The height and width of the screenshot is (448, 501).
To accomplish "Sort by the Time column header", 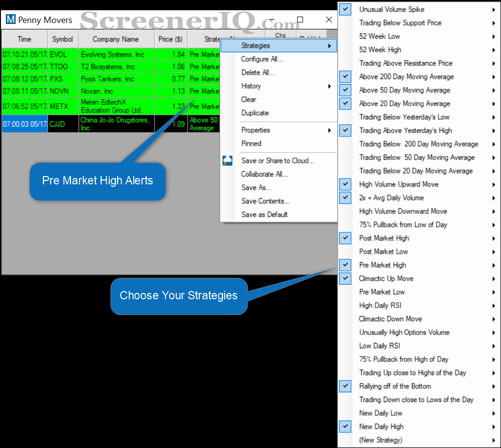I will click(24, 39).
